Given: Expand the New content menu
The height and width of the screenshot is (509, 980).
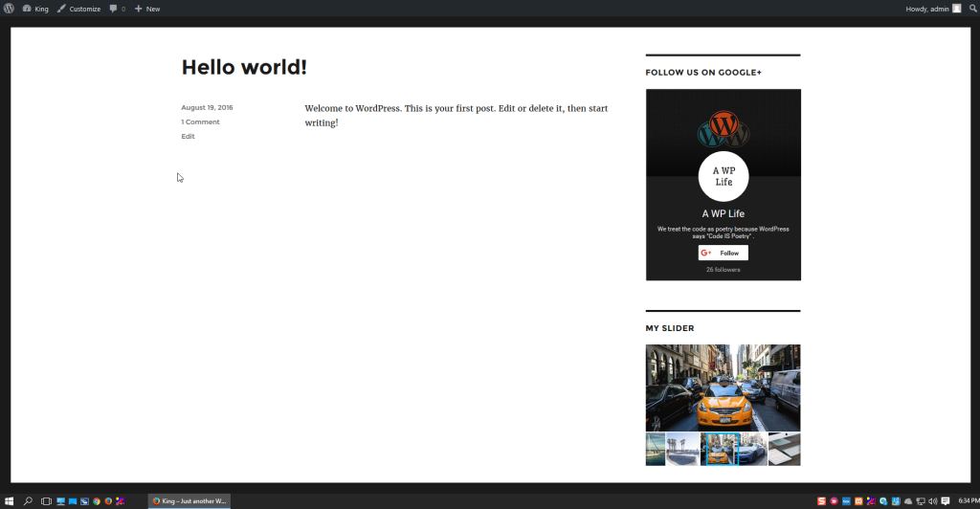Looking at the screenshot, I should tap(147, 9).
